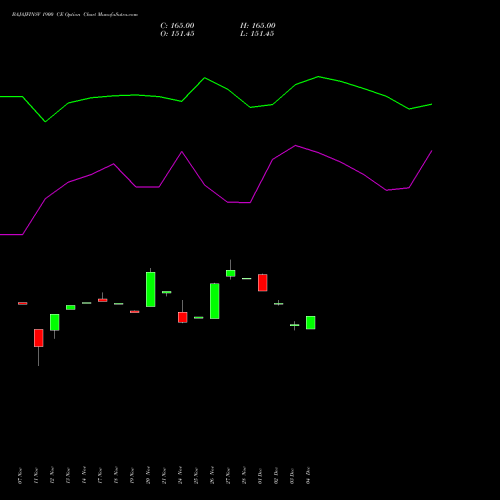Viewport: 500px width, 500px height.
Task: Click the green candle above 04 Dec
Action: tap(311, 323)
